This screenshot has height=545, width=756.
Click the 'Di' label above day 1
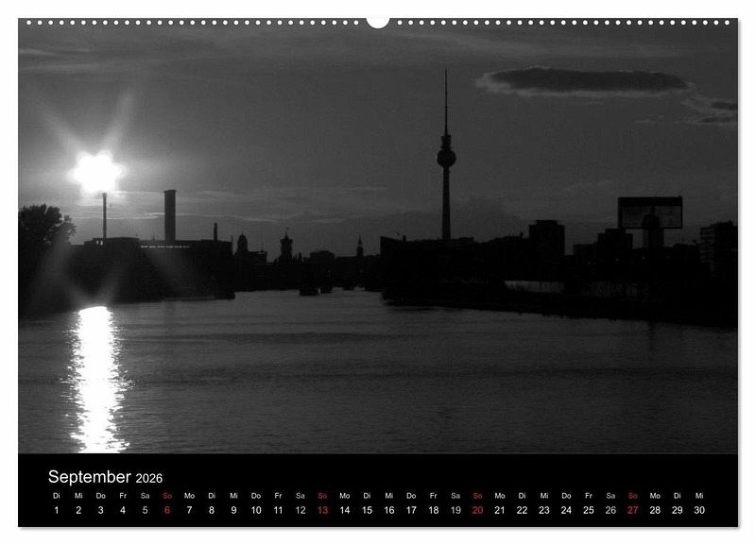[x=57, y=496]
